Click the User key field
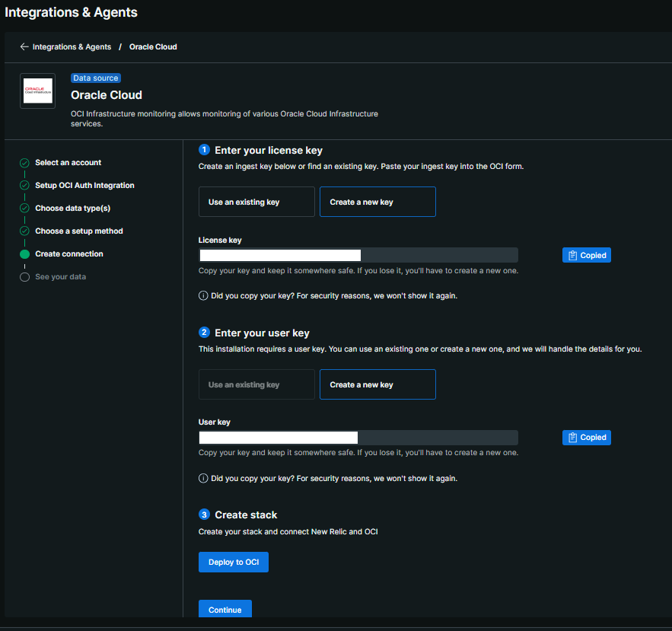The image size is (672, 631). click(358, 438)
